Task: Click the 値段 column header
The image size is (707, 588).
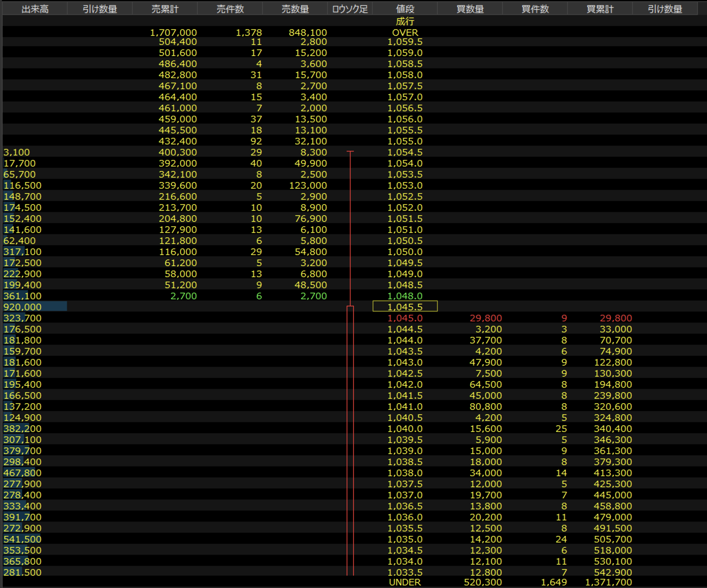Action: pyautogui.click(x=405, y=9)
